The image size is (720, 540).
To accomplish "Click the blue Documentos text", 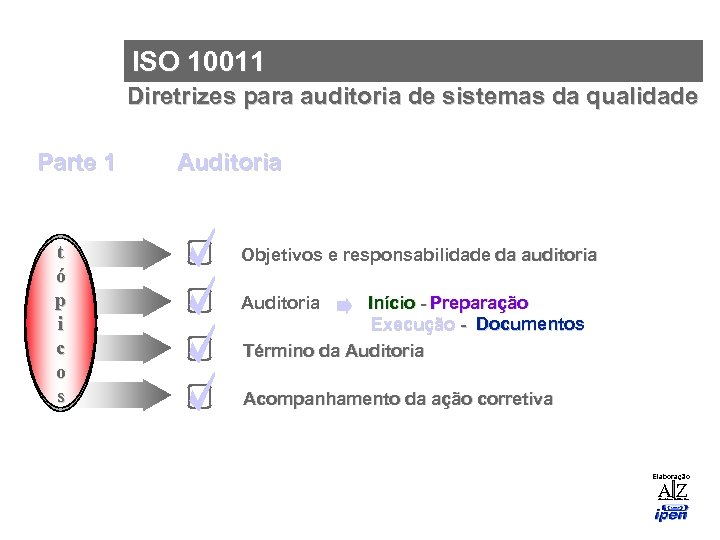I will [530, 324].
